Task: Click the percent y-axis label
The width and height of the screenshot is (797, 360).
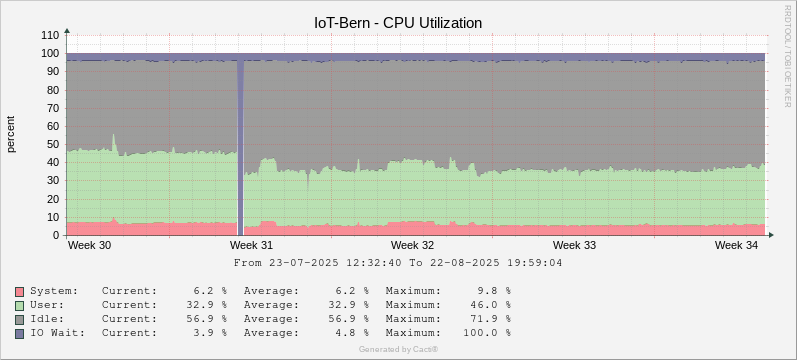Action: pyautogui.click(x=11, y=134)
